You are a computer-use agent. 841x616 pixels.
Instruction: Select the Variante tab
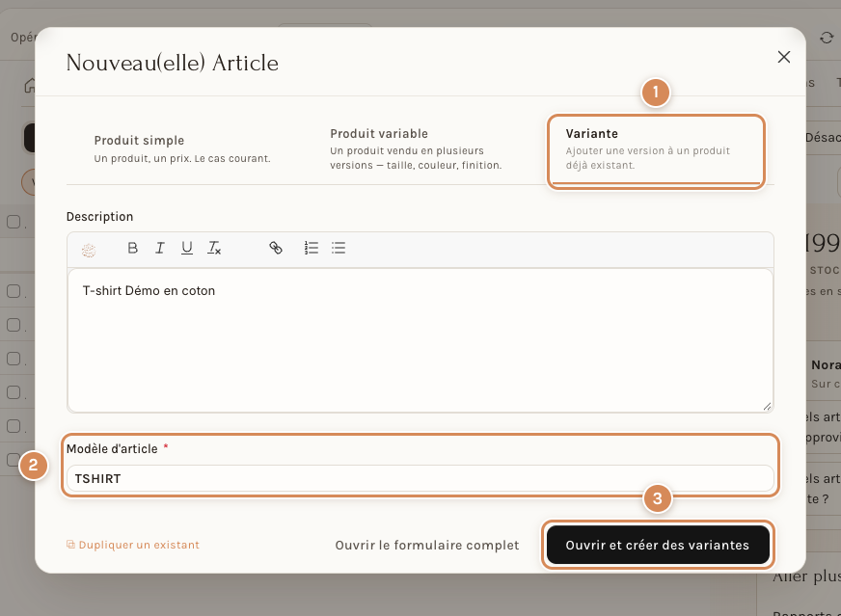pos(656,149)
